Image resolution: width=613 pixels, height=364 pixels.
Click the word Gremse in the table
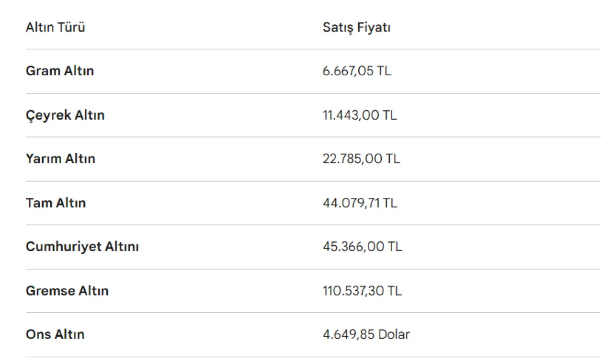click(x=50, y=291)
